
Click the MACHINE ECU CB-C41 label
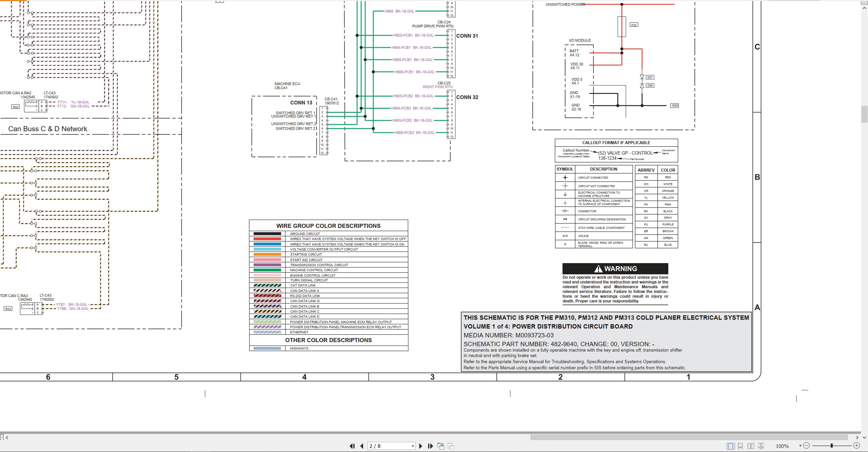[287, 86]
